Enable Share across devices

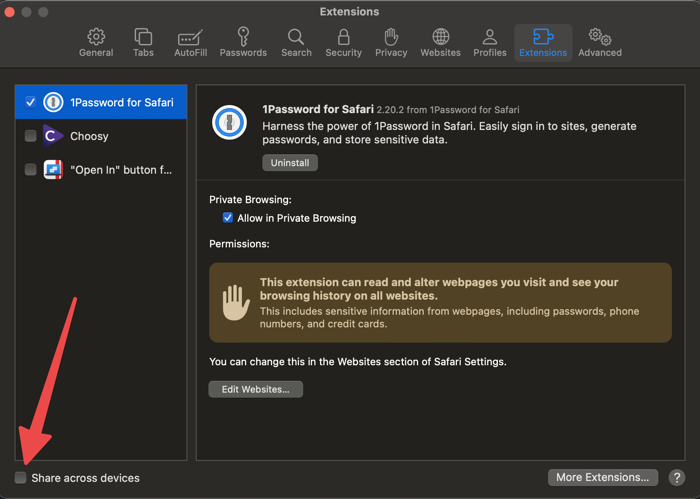21,478
